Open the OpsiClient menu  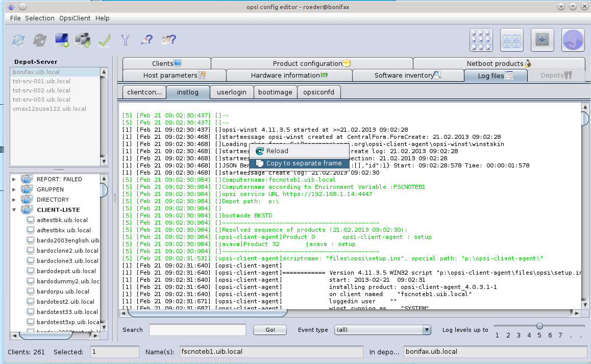(x=75, y=18)
